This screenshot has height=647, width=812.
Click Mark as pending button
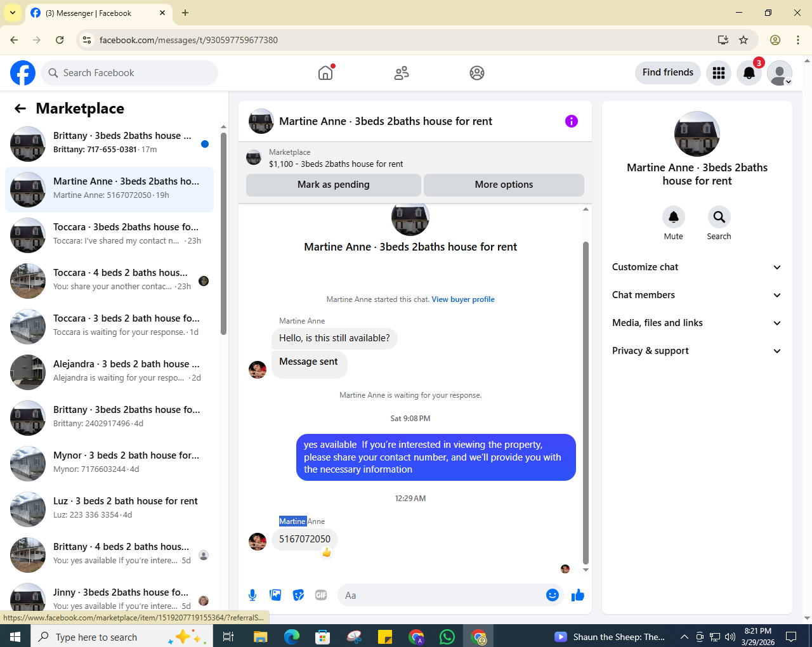click(x=334, y=185)
